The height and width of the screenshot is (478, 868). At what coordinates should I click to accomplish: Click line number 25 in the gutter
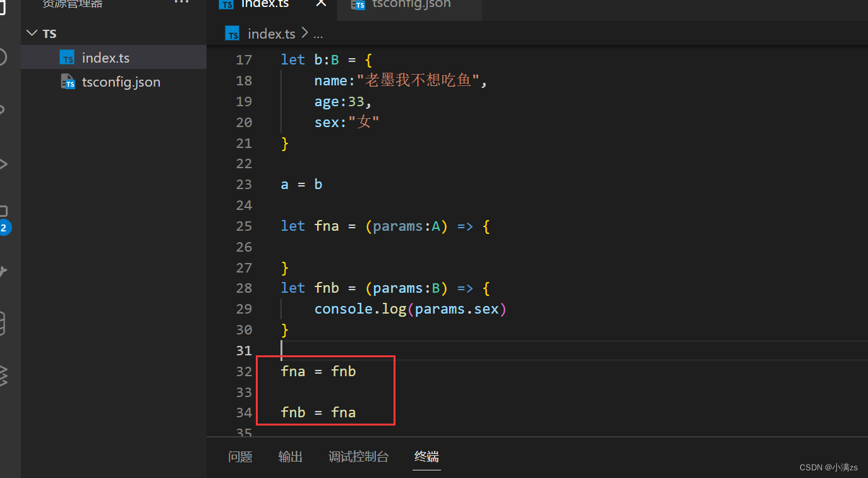click(244, 226)
